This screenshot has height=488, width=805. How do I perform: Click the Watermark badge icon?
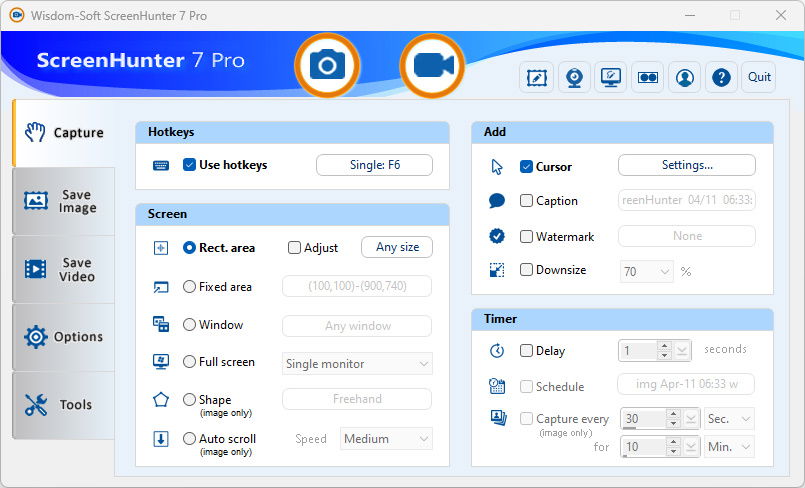tap(497, 236)
